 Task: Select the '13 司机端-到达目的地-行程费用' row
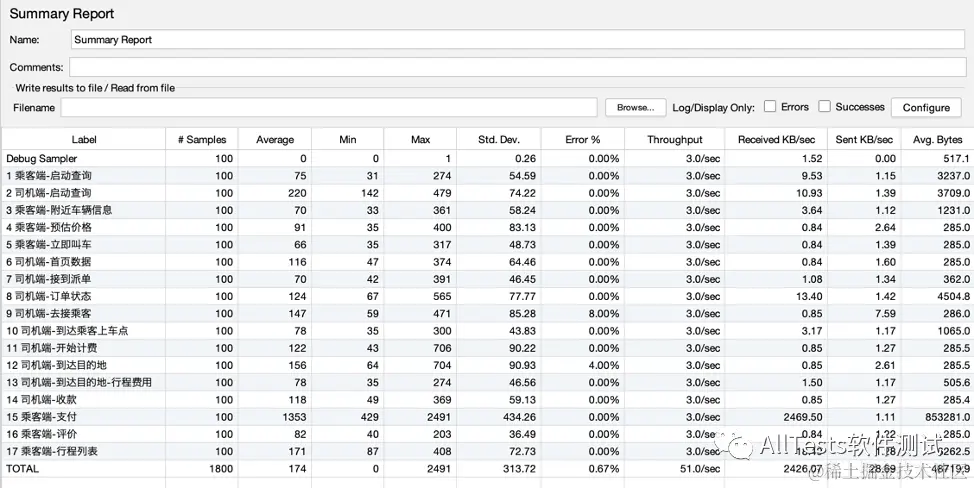click(487, 382)
